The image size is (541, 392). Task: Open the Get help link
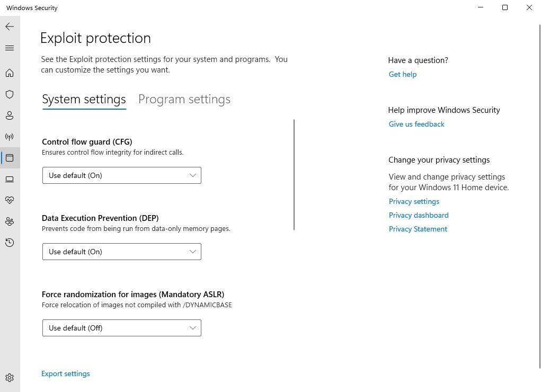point(403,74)
